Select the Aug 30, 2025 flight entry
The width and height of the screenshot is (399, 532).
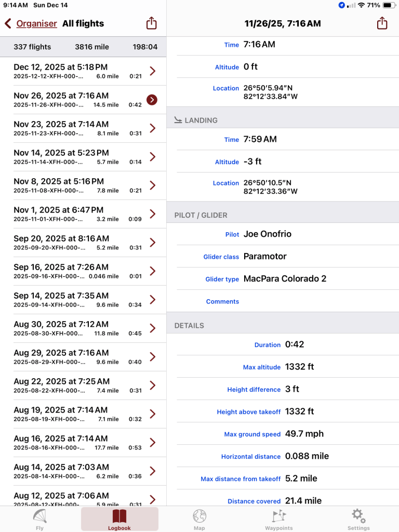[78, 328]
